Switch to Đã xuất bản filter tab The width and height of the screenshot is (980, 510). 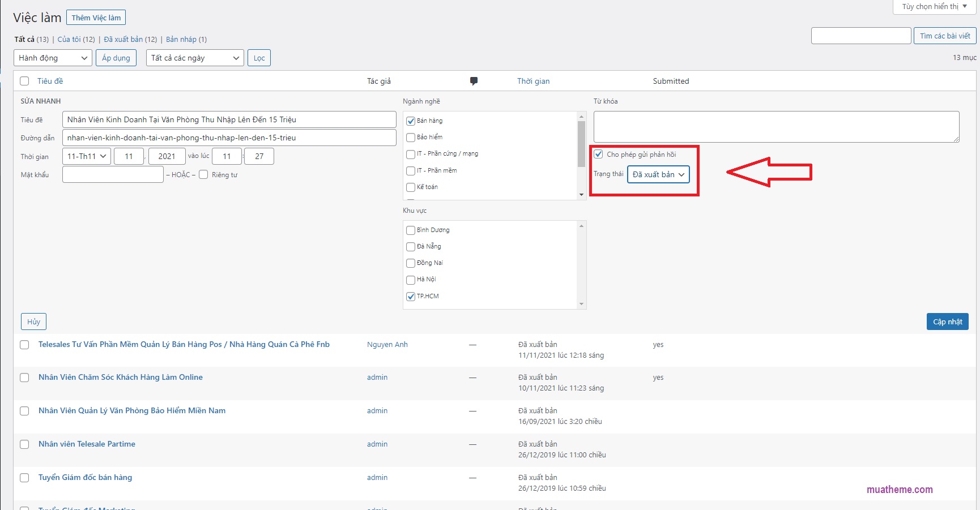123,39
